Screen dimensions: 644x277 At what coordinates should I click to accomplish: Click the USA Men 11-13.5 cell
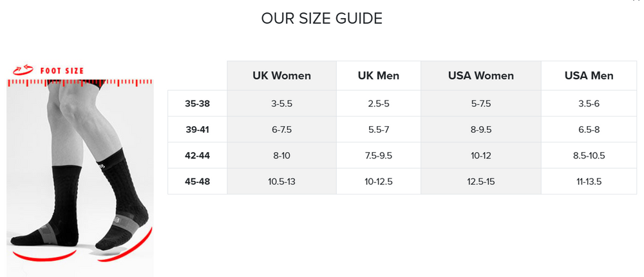point(589,182)
